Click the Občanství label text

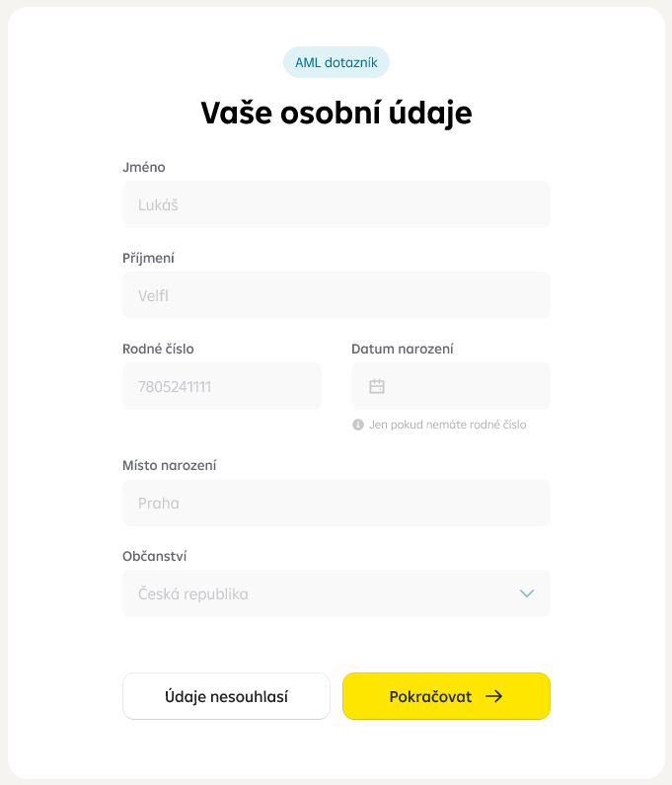pos(155,556)
